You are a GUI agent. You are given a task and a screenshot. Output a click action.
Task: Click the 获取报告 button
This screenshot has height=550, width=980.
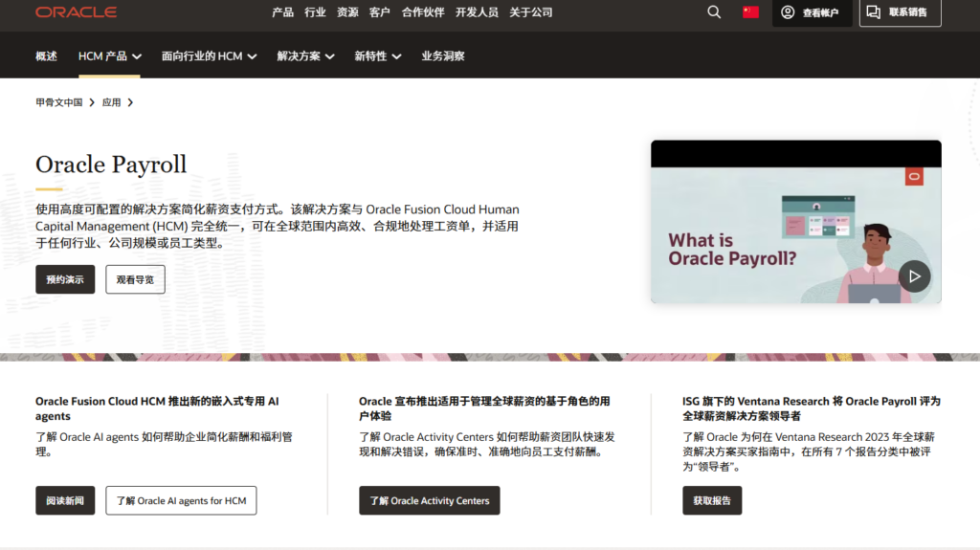pyautogui.click(x=711, y=500)
